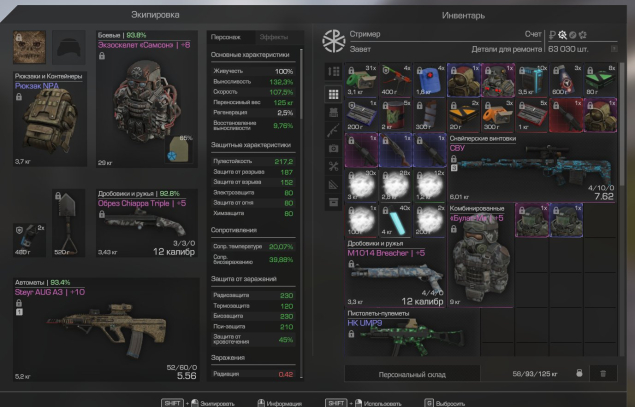
Task: Click the inventory sort icon
Action: pos(333,72)
